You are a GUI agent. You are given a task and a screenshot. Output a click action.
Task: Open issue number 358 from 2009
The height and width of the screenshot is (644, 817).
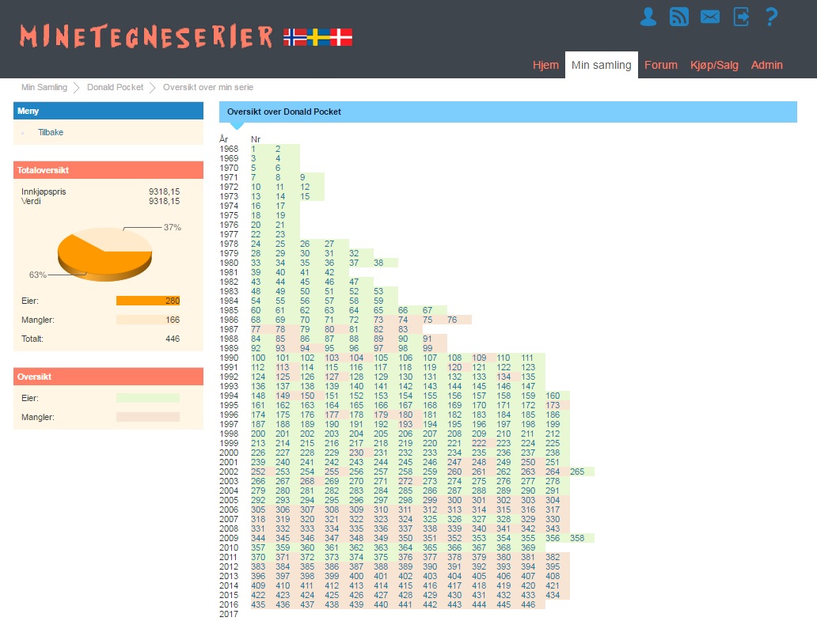point(577,538)
